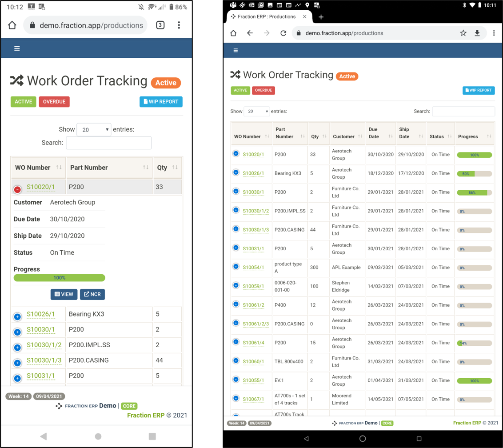Open a new tab in tablet browser
The height and width of the screenshot is (448, 503).
(x=321, y=17)
